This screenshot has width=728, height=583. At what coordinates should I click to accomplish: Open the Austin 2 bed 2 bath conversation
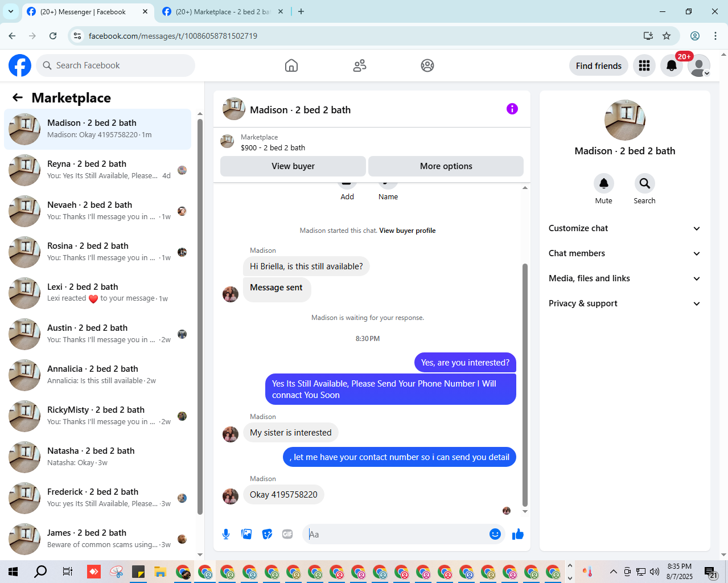(98, 334)
